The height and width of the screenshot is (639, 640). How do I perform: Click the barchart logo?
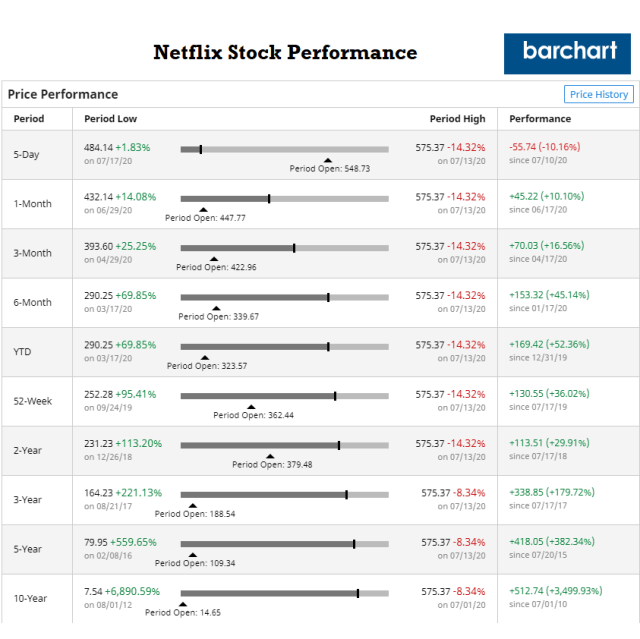pos(567,53)
